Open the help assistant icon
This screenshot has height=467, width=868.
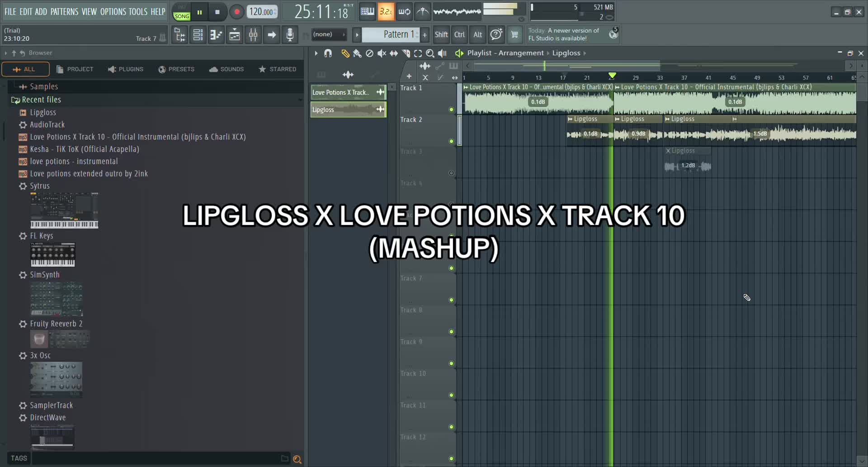[x=496, y=34]
